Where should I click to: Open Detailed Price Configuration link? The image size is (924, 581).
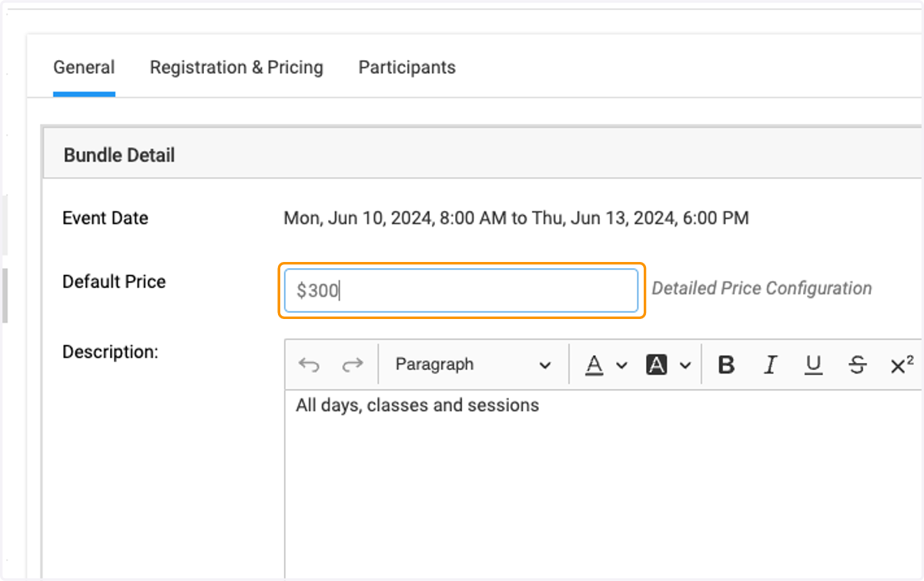click(x=762, y=288)
